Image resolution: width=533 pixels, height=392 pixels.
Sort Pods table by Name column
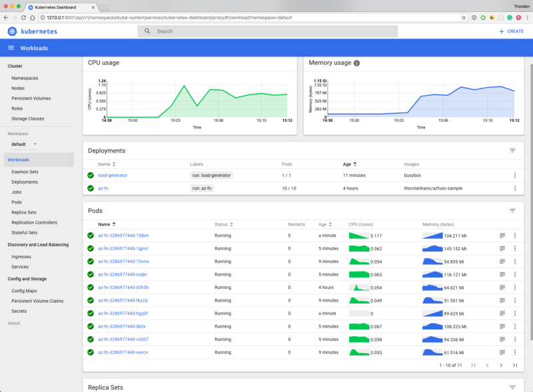pyautogui.click(x=107, y=224)
